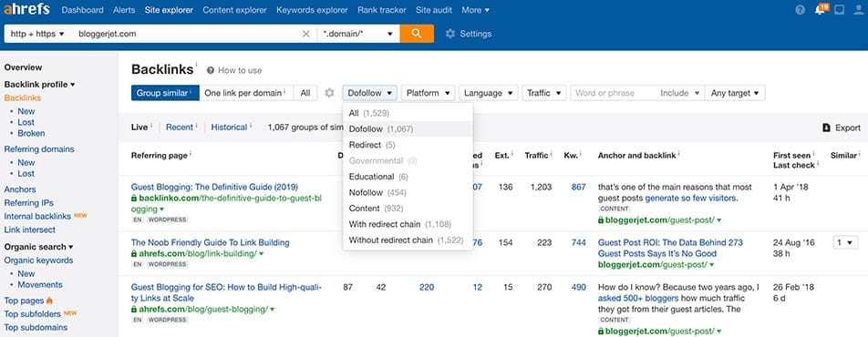The height and width of the screenshot is (337, 868).
Task: Click the gear icon beside All button
Action: (x=329, y=93)
